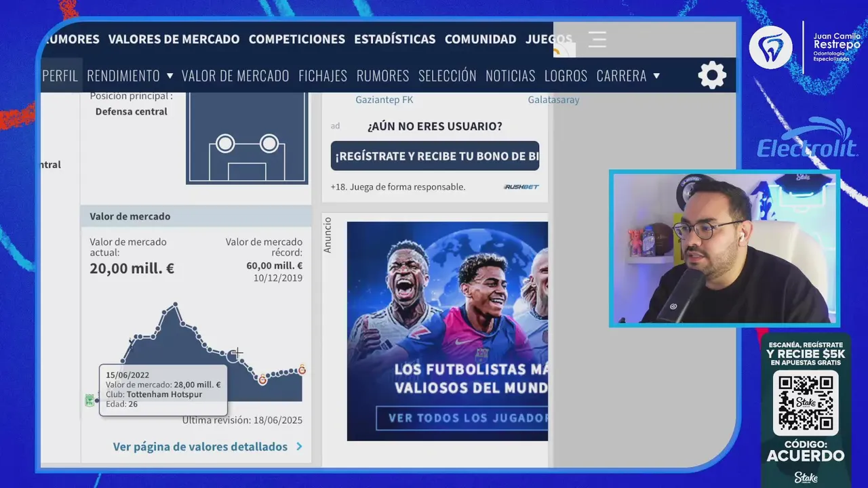This screenshot has height=488, width=868.
Task: Click the vertical 'Anuncio' label
Action: click(x=328, y=235)
